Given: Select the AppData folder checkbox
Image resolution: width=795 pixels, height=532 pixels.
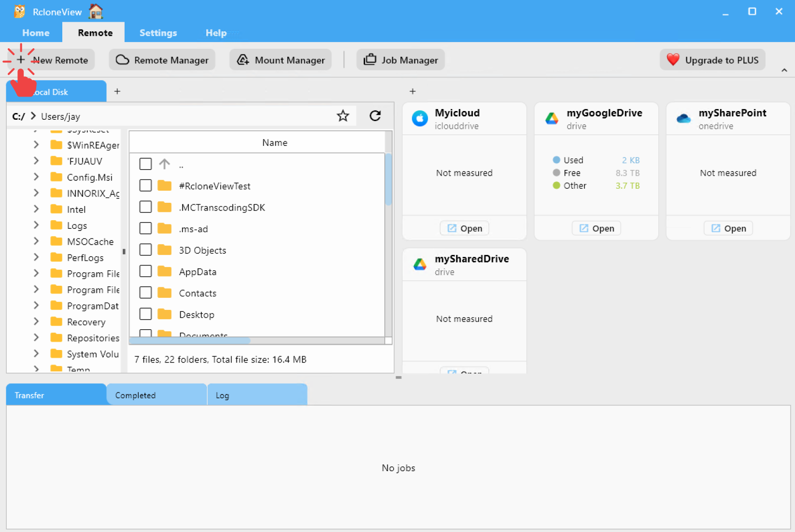Looking at the screenshot, I should coord(145,271).
